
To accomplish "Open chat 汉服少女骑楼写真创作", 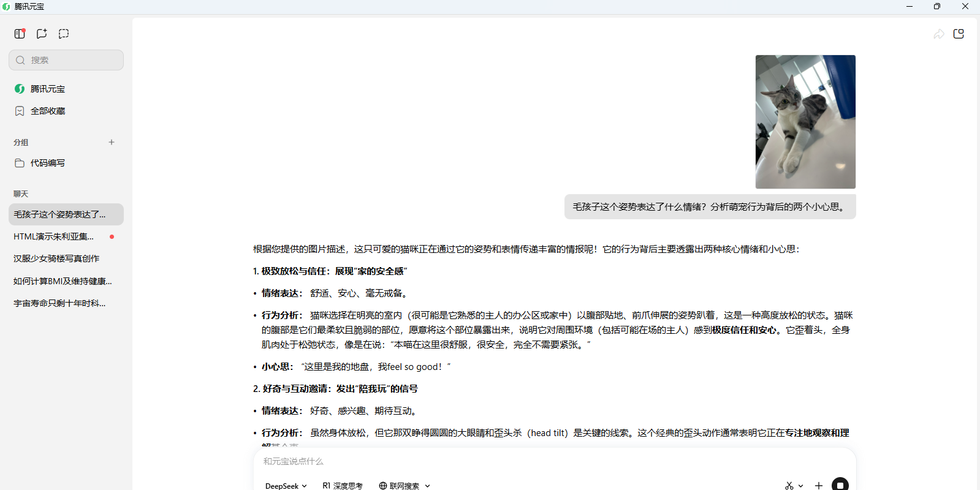I will (x=56, y=258).
